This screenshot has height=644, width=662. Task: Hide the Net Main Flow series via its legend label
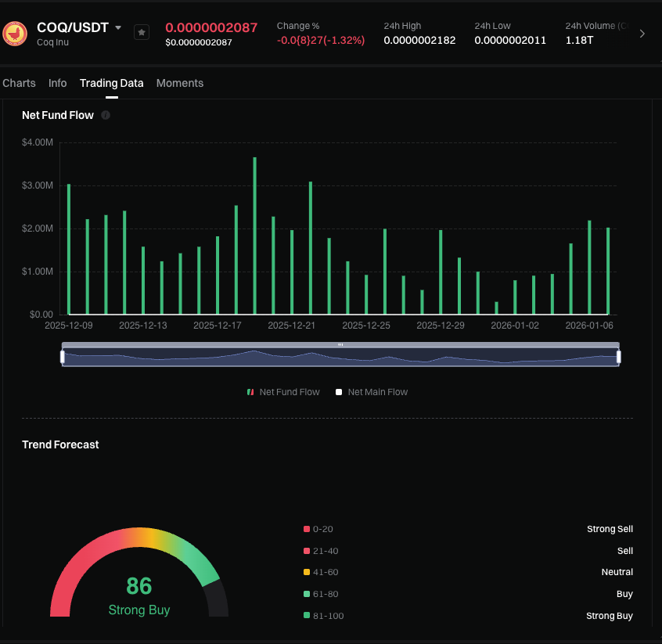click(x=377, y=391)
